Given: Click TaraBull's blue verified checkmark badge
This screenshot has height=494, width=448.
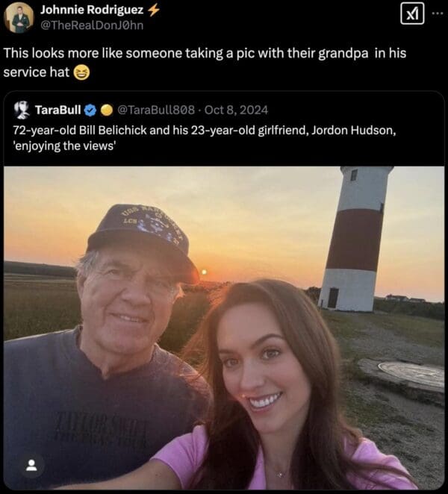Looking at the screenshot, I should [x=90, y=110].
